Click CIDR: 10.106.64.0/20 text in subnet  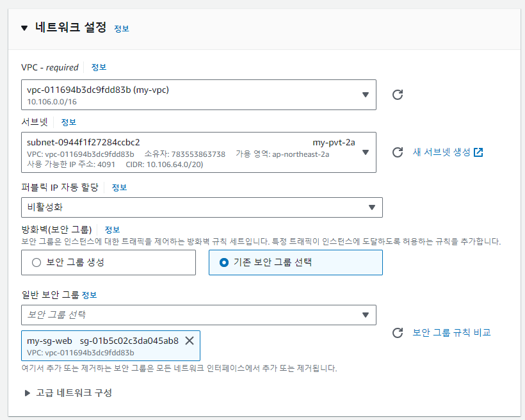(165, 165)
